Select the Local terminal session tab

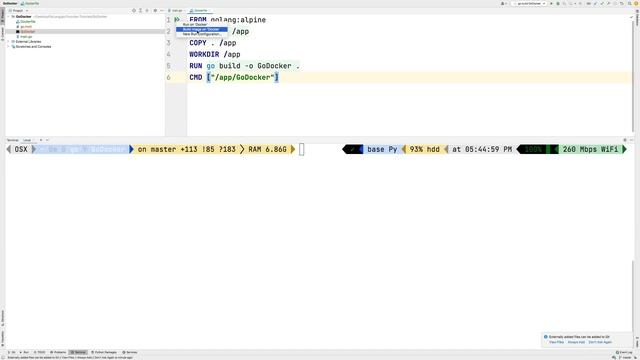coord(27,140)
